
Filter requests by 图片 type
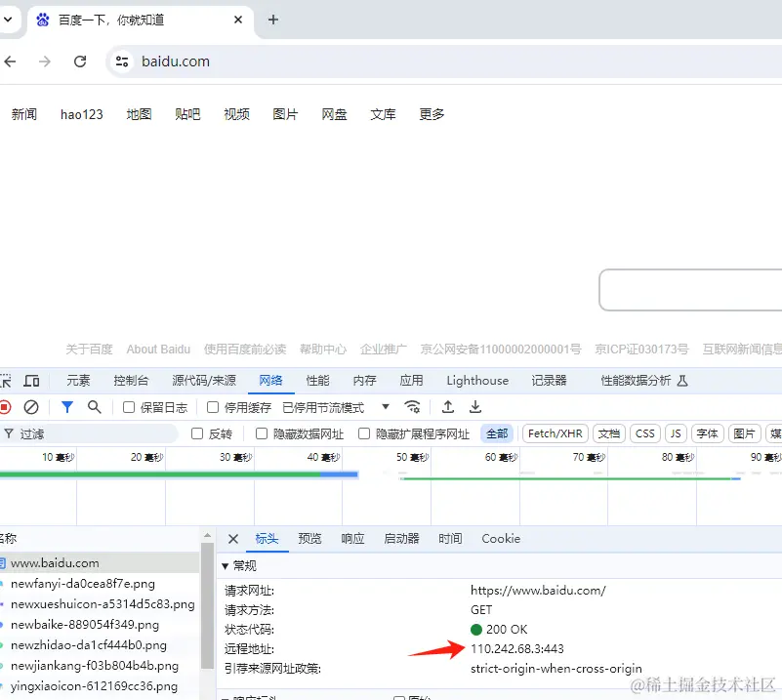tap(744, 433)
